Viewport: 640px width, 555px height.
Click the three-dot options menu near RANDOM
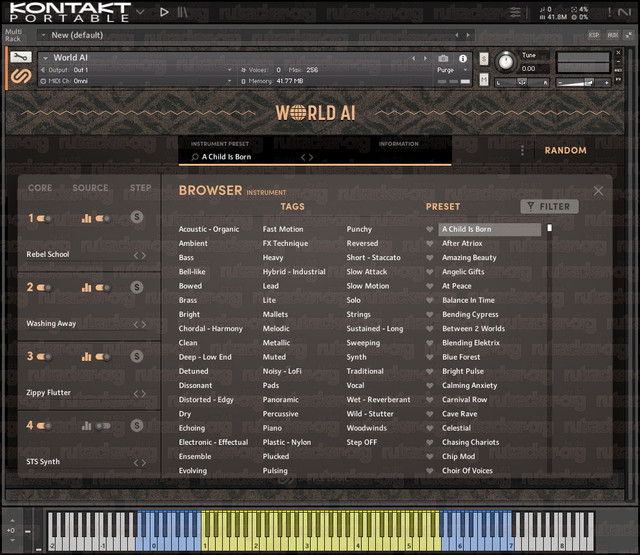[522, 150]
